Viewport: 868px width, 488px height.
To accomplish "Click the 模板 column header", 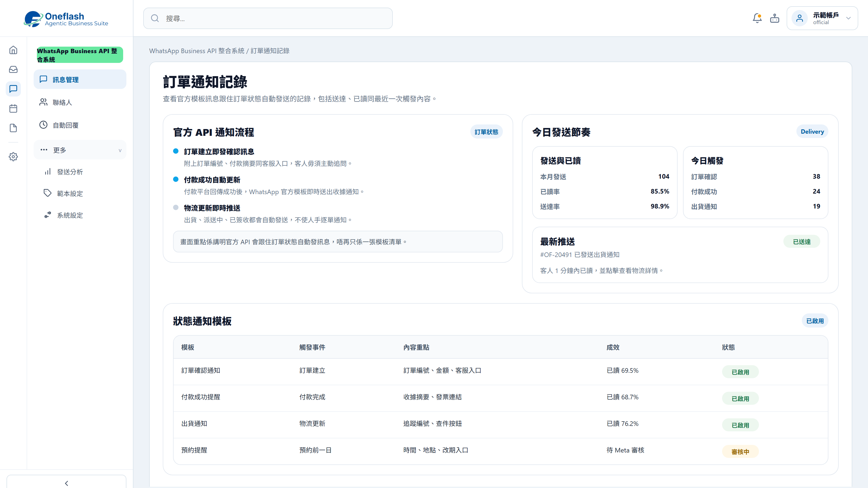I will click(x=188, y=347).
